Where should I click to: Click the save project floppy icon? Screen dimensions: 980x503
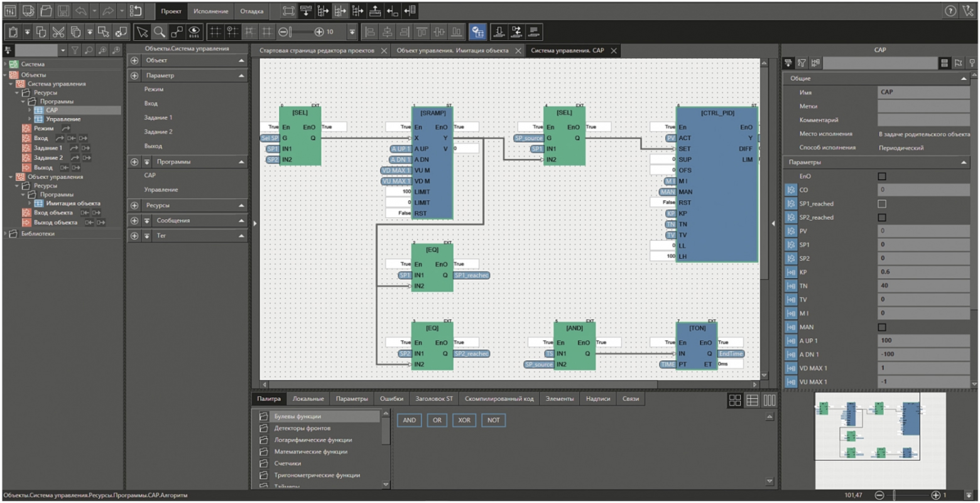[x=63, y=11]
